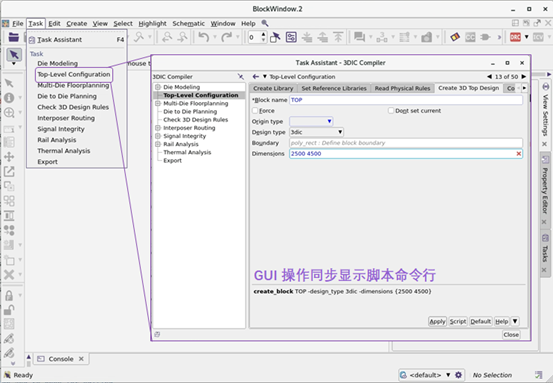Viewport: 553px width, 383px height.
Task: Click the red DRC icon in the toolbar
Action: click(x=515, y=37)
